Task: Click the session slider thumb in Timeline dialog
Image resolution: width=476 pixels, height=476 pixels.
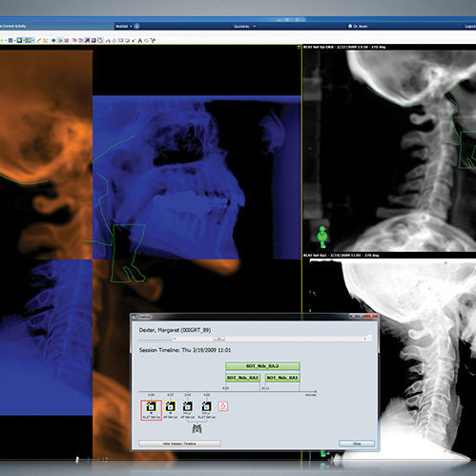Action: 218,339
